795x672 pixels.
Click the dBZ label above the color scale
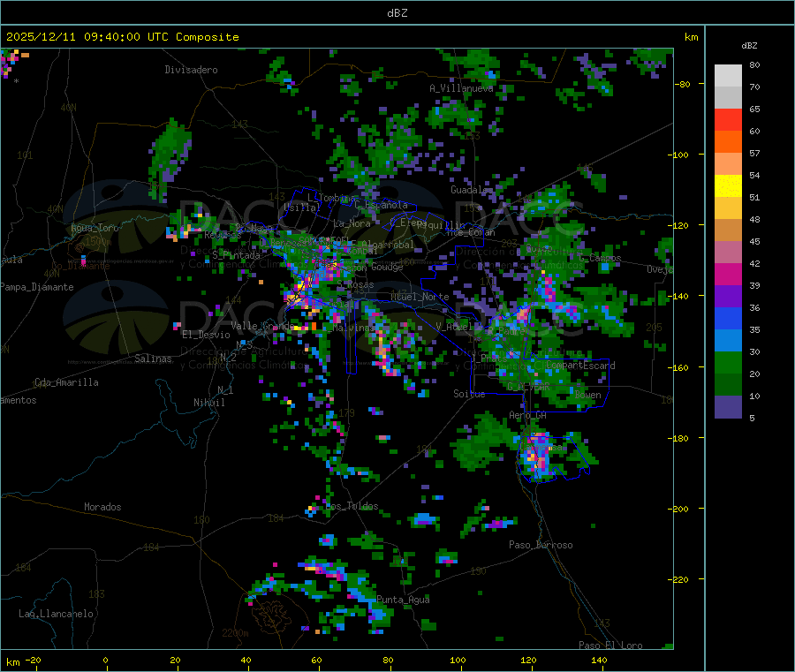coord(749,46)
